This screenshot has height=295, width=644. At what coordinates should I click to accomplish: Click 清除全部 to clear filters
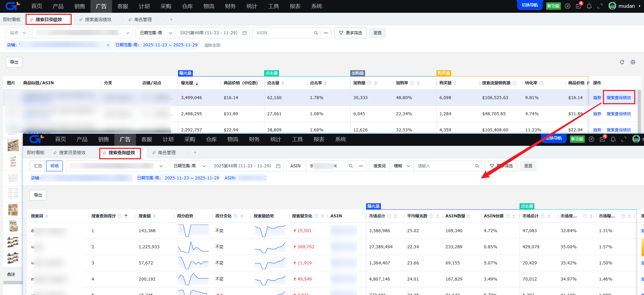[212, 45]
